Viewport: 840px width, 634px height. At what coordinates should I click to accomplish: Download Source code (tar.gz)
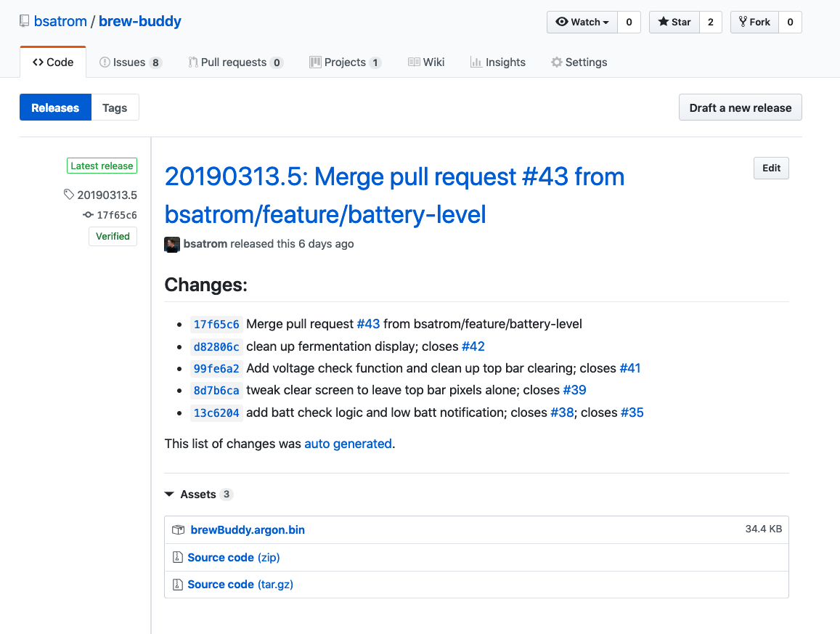(240, 584)
